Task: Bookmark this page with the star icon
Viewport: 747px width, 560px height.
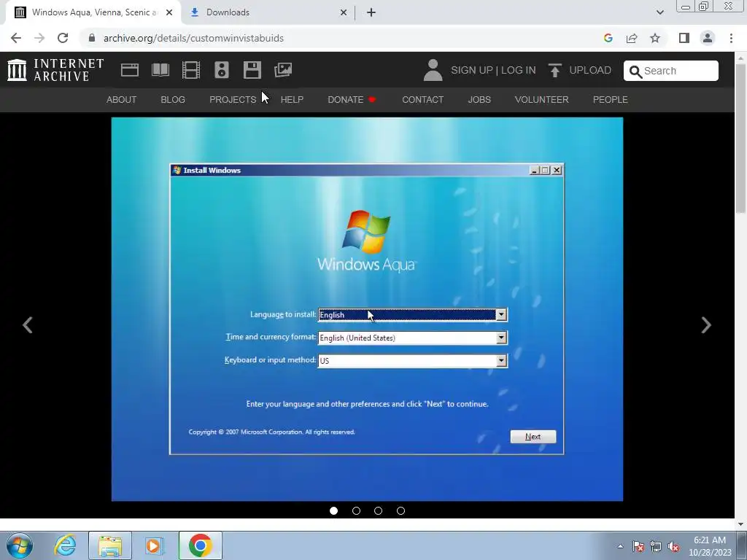Action: 655,38
